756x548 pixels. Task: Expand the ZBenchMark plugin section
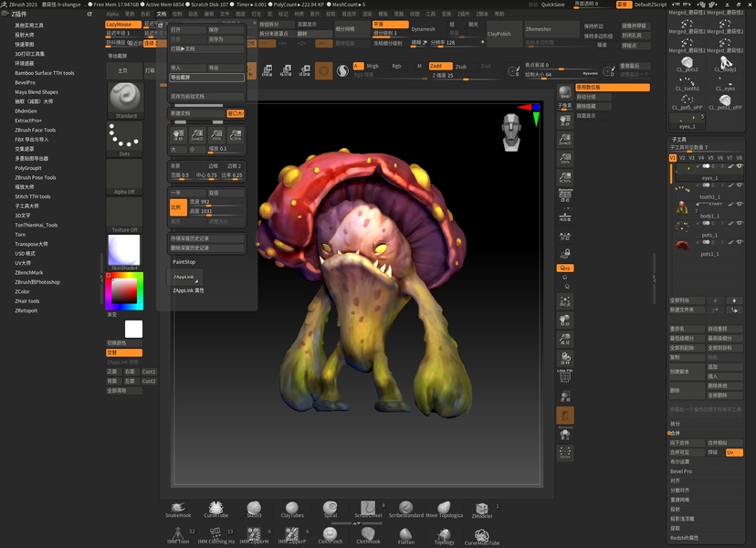tap(29, 272)
